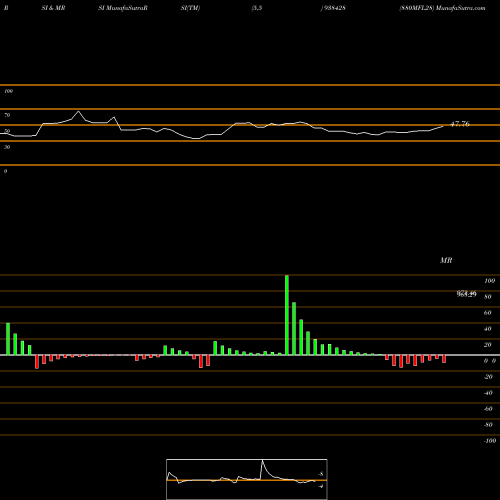Click the -40 label on the MR axis
The height and width of the screenshot is (500, 500).
[x=488, y=393]
